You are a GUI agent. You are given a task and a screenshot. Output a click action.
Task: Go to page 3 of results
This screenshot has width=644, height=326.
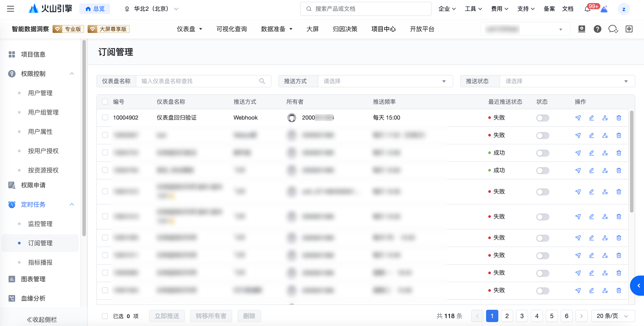pyautogui.click(x=522, y=316)
